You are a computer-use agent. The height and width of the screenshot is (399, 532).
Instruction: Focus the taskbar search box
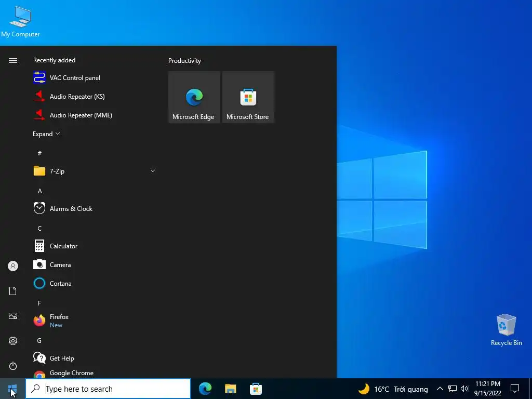tap(108, 389)
